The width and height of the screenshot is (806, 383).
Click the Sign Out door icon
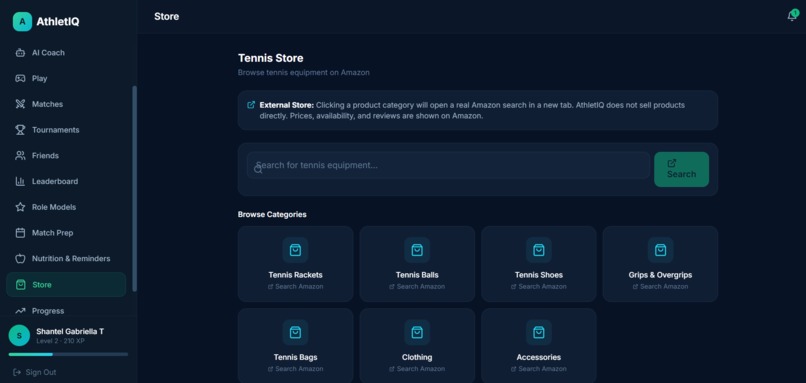[x=17, y=372]
